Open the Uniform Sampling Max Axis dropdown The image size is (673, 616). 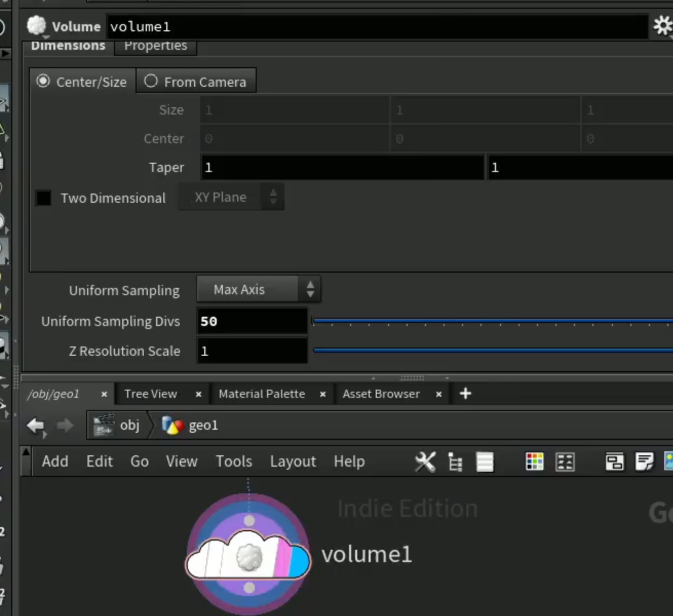[x=259, y=290]
